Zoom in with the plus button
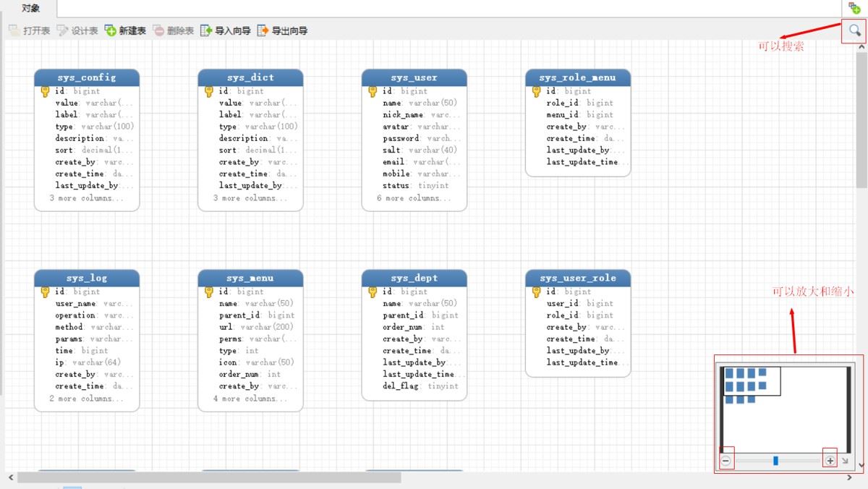Image resolution: width=868 pixels, height=489 pixels. pos(830,461)
